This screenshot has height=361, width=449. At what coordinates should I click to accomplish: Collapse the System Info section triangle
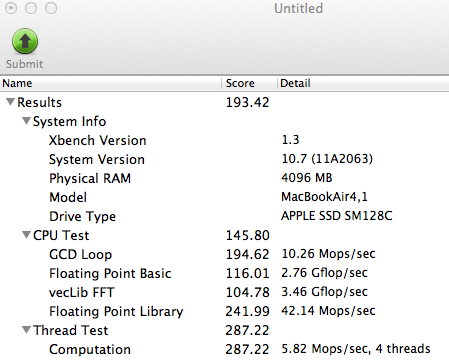[x=27, y=121]
